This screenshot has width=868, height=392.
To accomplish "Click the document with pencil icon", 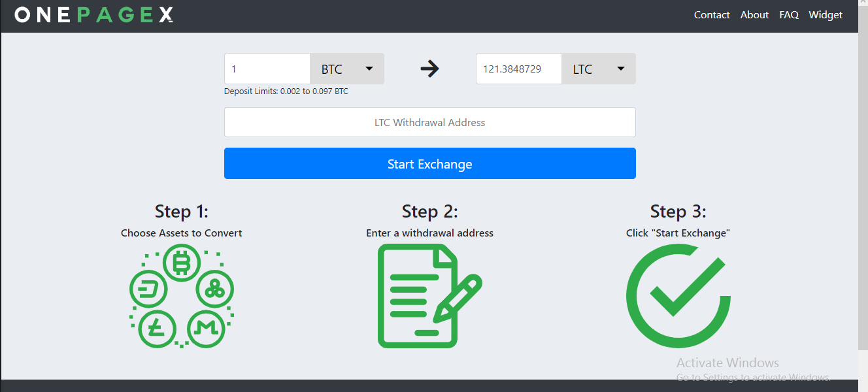I will pos(429,296).
